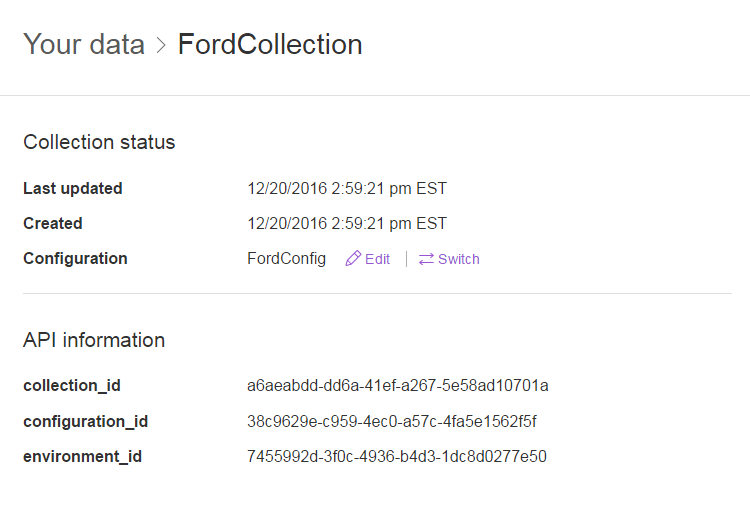Viewport: 750px width, 519px height.
Task: Click the Switch arrows icon
Action: pyautogui.click(x=426, y=259)
